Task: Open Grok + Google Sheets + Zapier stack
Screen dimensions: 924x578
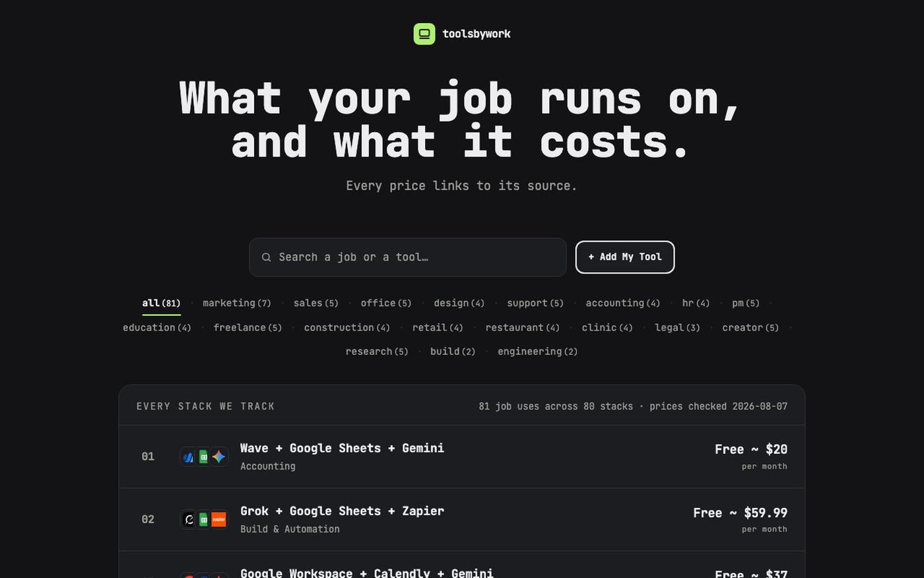Action: click(462, 520)
